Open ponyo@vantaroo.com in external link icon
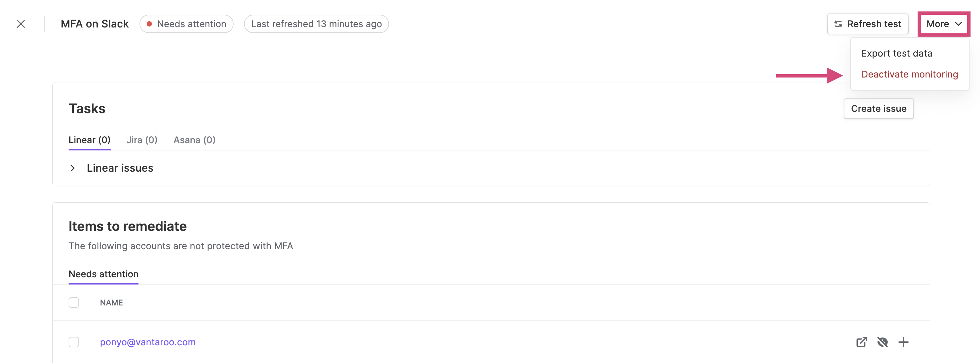 click(x=861, y=342)
